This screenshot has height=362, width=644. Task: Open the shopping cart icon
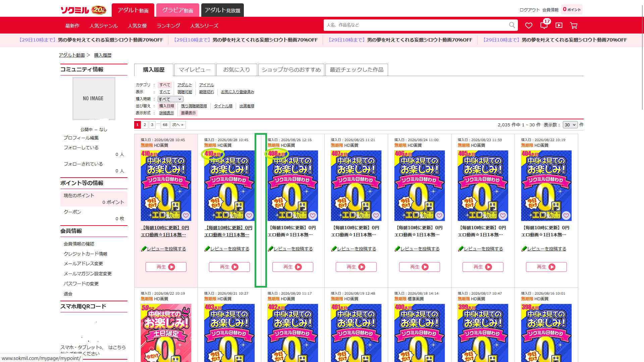click(574, 25)
